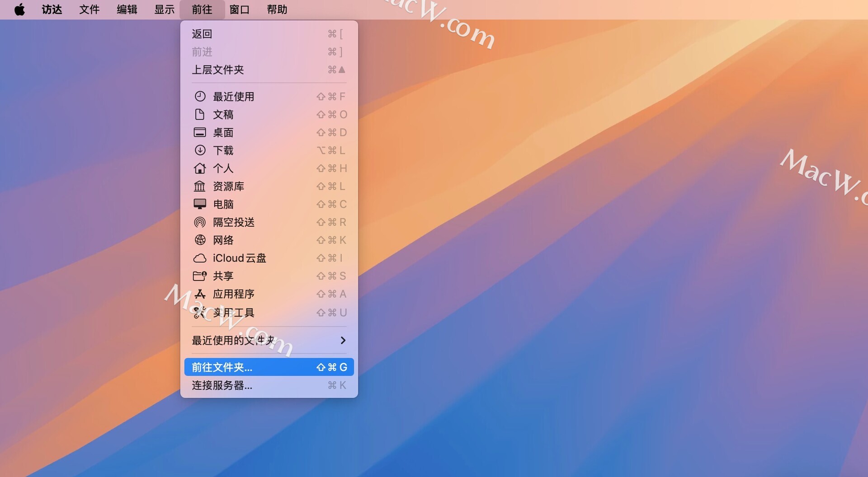Go to 实用工具 folder
Screen dimensions: 868x477
pyautogui.click(x=269, y=313)
